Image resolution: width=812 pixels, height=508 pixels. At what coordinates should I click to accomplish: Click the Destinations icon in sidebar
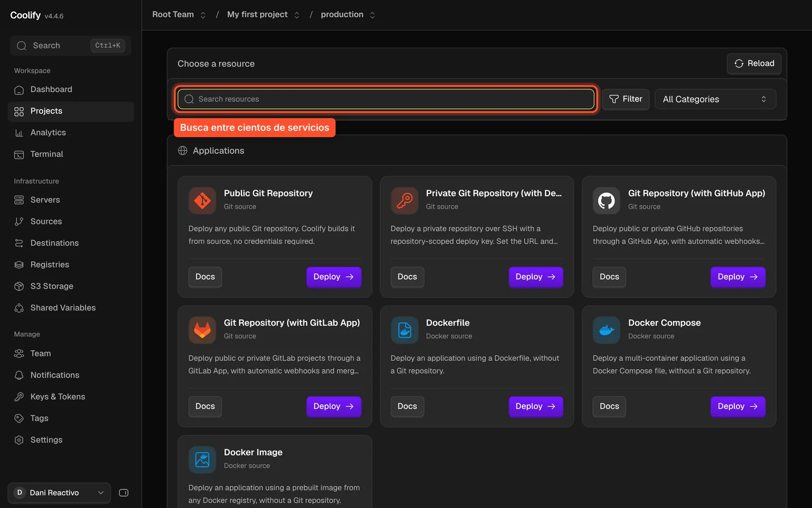19,243
